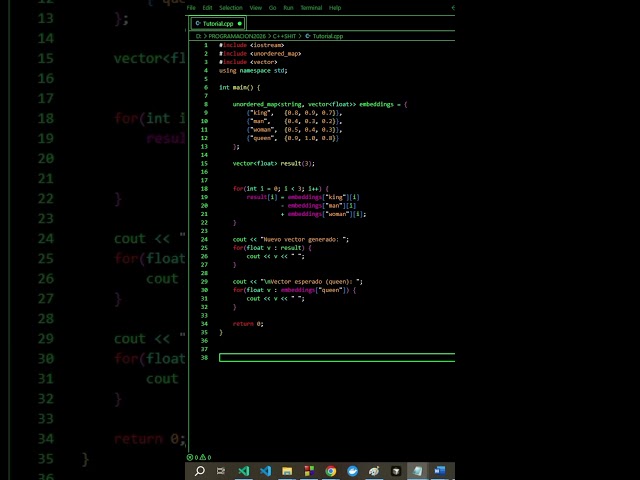Click the line number 6 in gutter

click(206, 87)
